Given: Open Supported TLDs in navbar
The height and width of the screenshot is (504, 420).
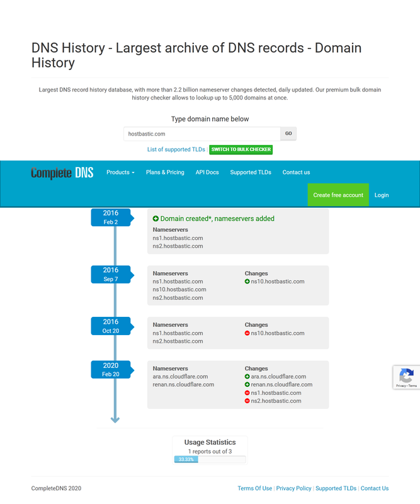Looking at the screenshot, I should [x=251, y=172].
